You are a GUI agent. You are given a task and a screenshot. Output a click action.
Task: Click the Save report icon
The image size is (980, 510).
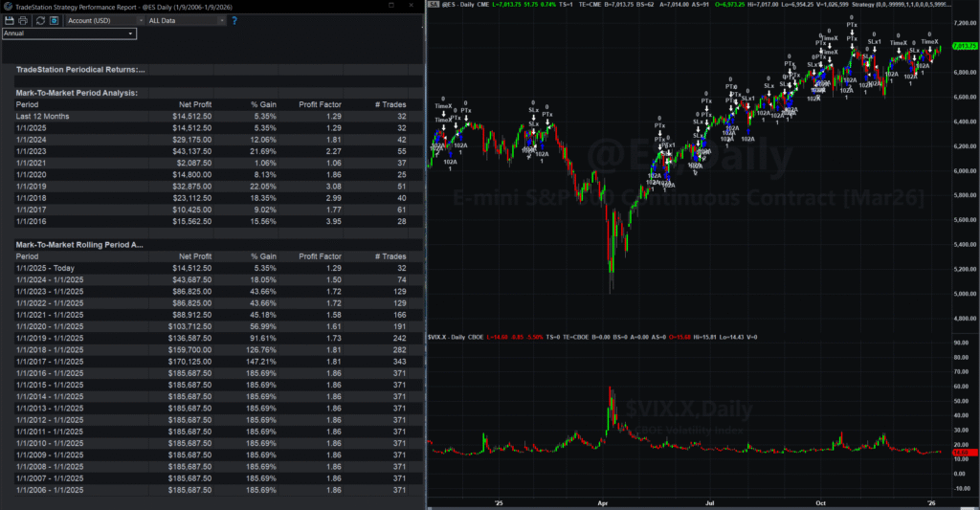(x=9, y=20)
